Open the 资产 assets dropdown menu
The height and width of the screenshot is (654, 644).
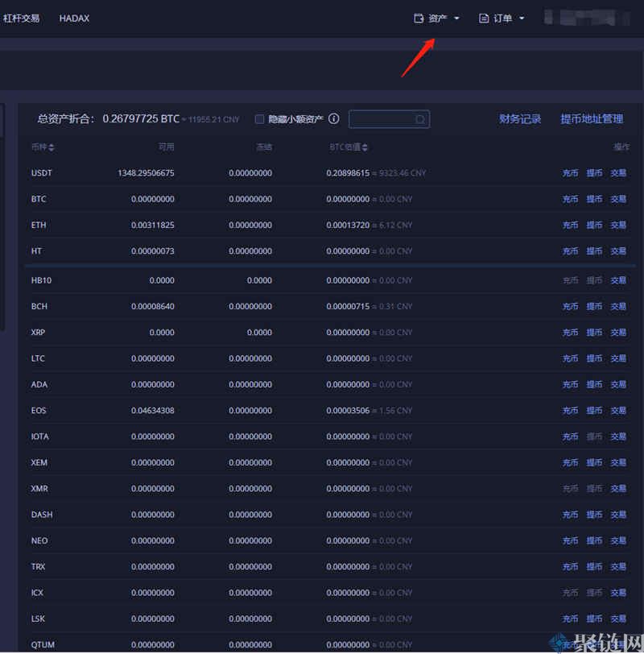tap(437, 19)
